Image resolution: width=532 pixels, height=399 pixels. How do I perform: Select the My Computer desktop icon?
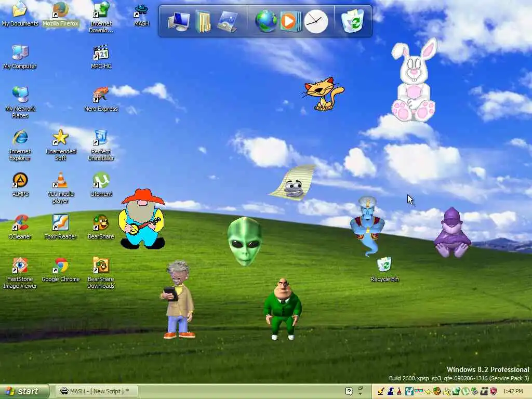[20, 57]
